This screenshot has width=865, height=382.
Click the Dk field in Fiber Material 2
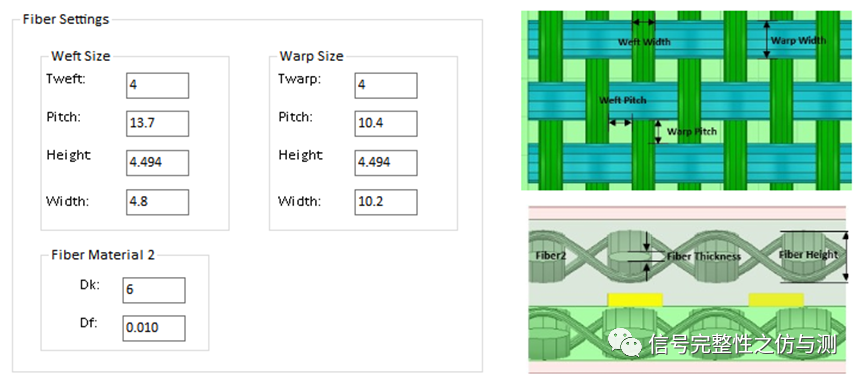[x=154, y=290]
